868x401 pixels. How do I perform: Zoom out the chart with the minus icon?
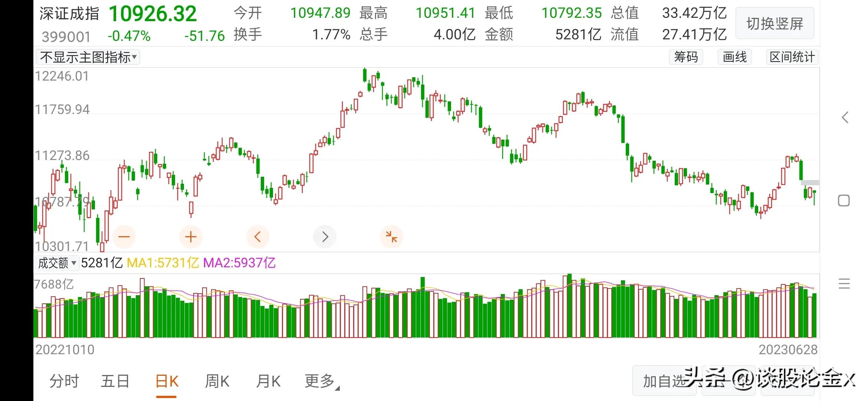124,237
